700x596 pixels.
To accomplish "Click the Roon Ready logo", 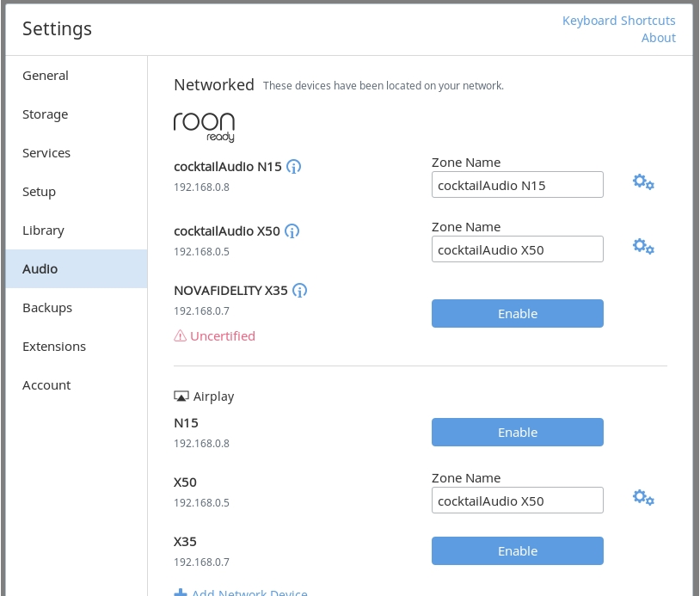I will (x=204, y=127).
